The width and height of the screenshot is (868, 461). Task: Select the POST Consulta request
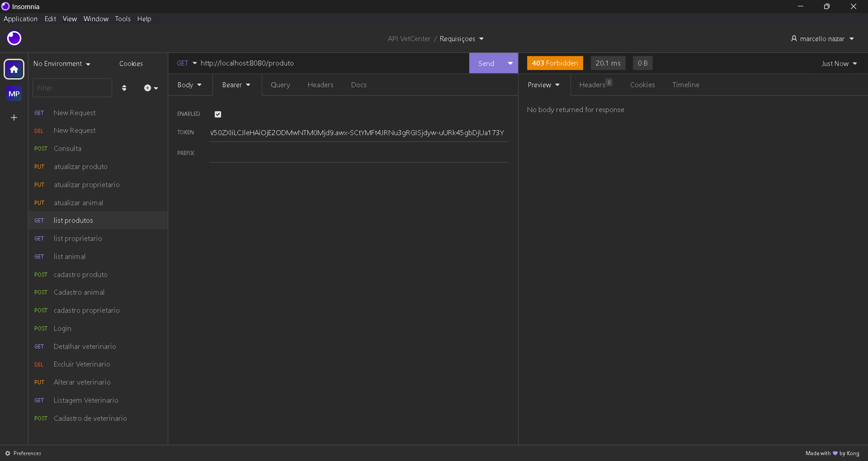98,149
